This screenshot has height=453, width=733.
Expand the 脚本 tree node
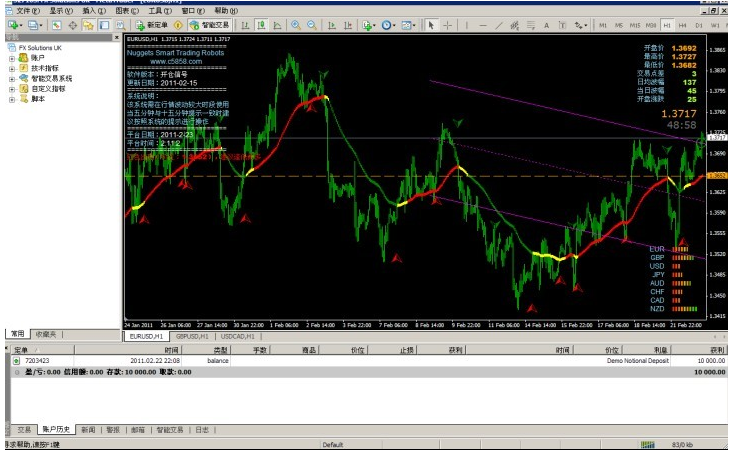[12, 99]
